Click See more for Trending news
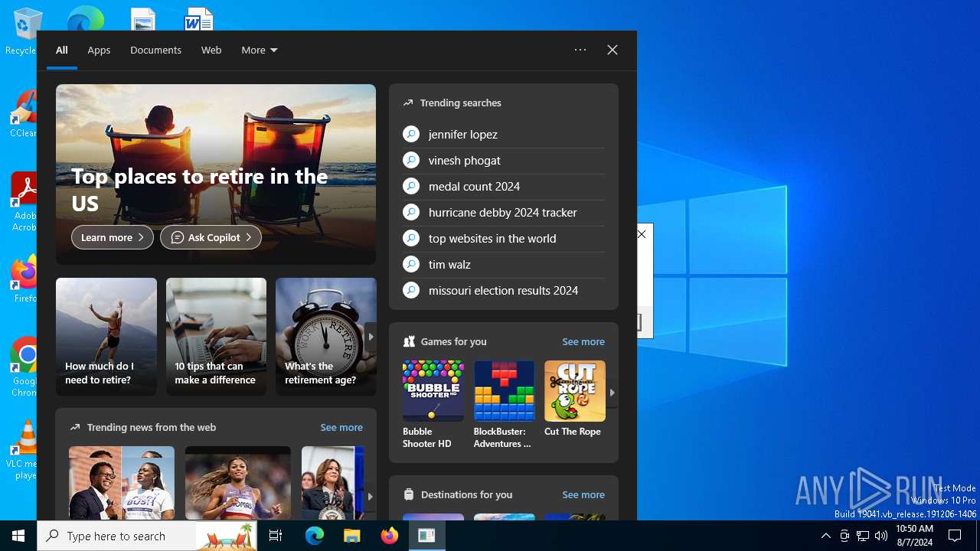 [x=341, y=427]
